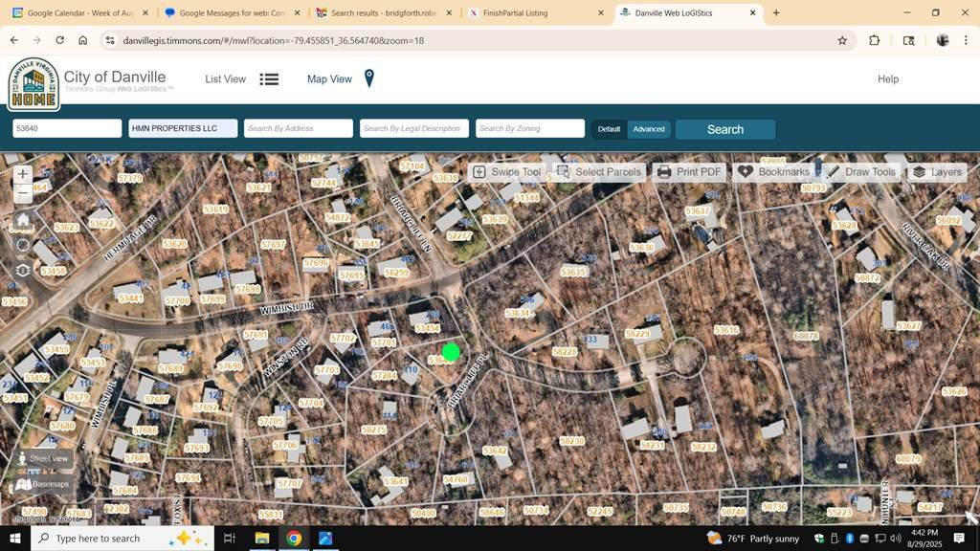
Task: Expand the Layers panel
Action: tap(937, 172)
